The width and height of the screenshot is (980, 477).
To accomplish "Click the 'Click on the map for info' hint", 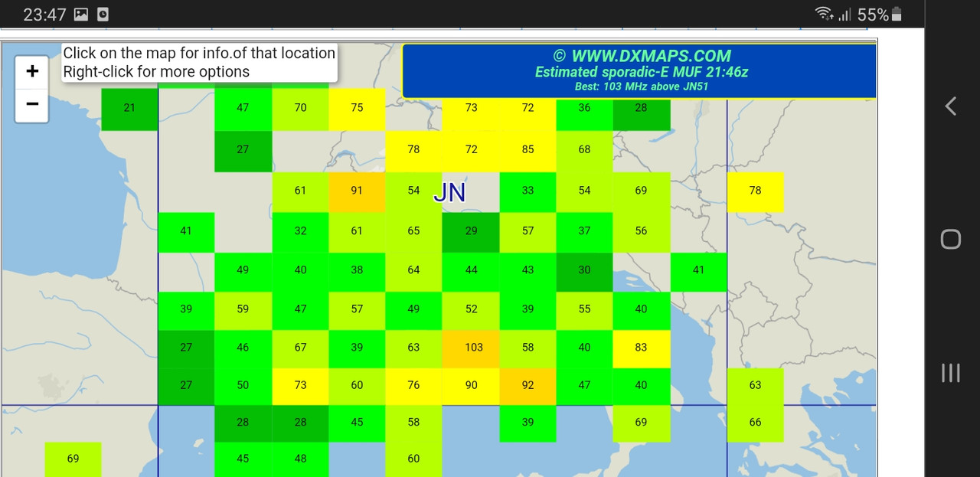I will tap(199, 53).
